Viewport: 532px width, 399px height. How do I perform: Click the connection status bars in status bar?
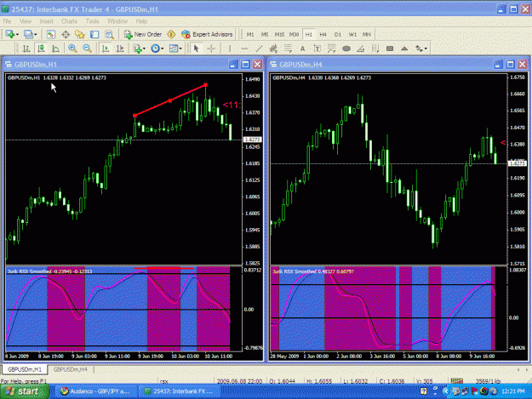pyautogui.click(x=457, y=381)
